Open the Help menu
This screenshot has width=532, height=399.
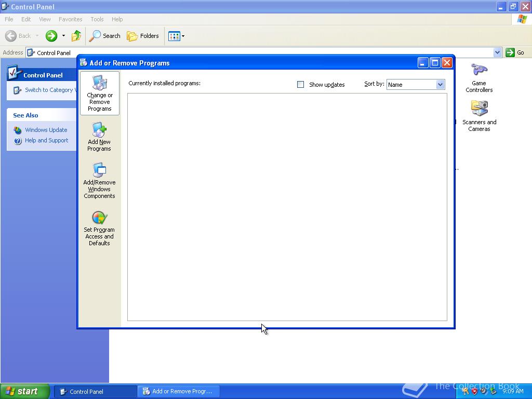click(x=117, y=19)
